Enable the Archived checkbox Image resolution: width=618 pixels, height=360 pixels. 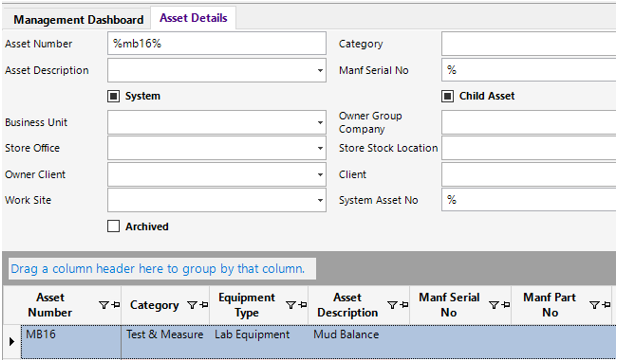click(113, 226)
